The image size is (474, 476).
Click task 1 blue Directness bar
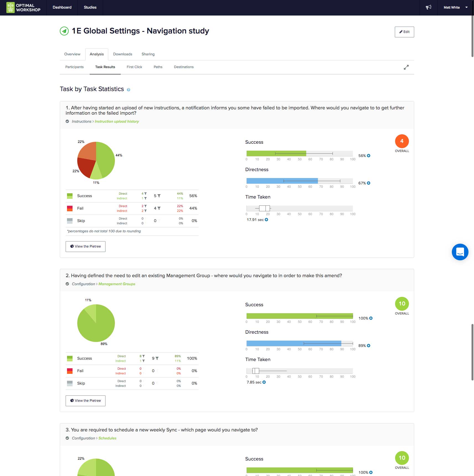(x=282, y=181)
